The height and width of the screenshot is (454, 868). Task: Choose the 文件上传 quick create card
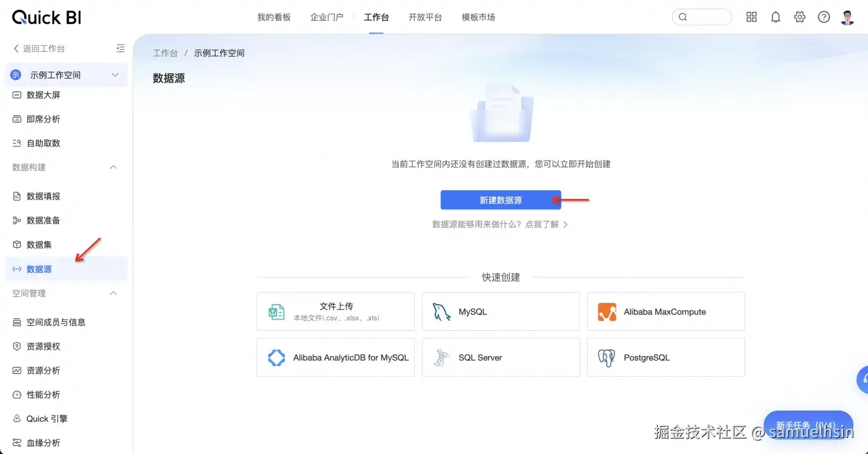(x=335, y=312)
